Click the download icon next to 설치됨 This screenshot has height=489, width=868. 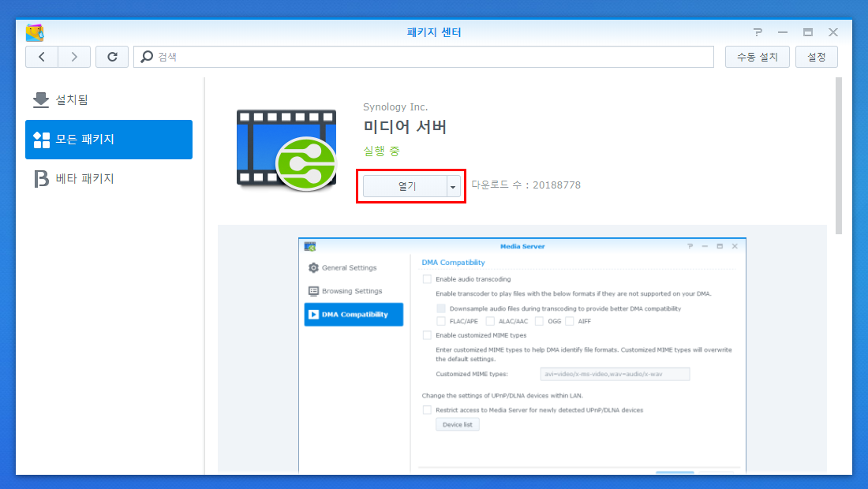pos(41,100)
